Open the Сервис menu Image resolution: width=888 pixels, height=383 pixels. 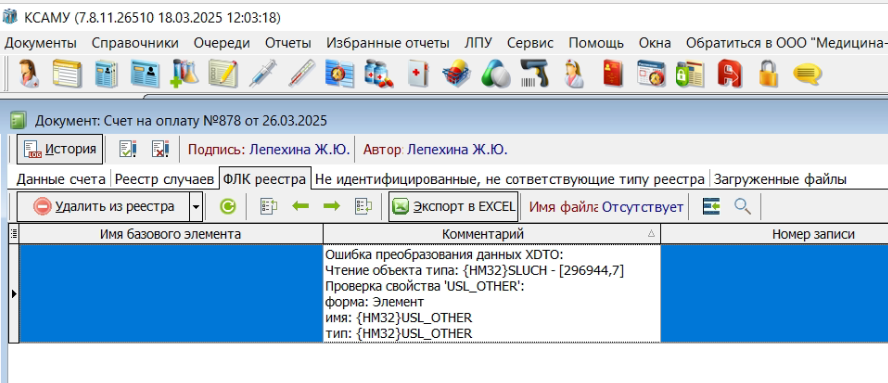tap(530, 43)
